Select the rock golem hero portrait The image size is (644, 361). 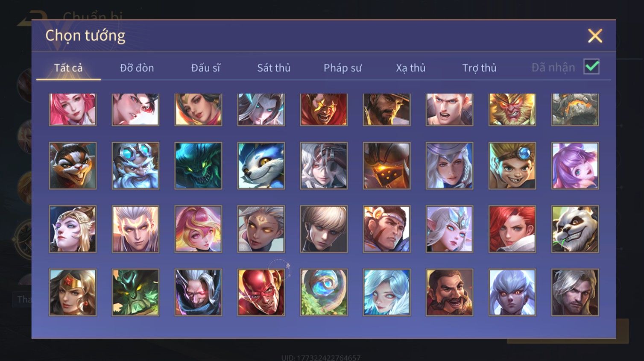(x=575, y=109)
